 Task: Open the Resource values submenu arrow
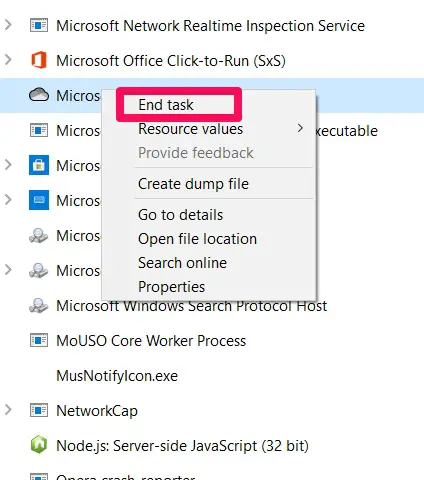point(300,128)
